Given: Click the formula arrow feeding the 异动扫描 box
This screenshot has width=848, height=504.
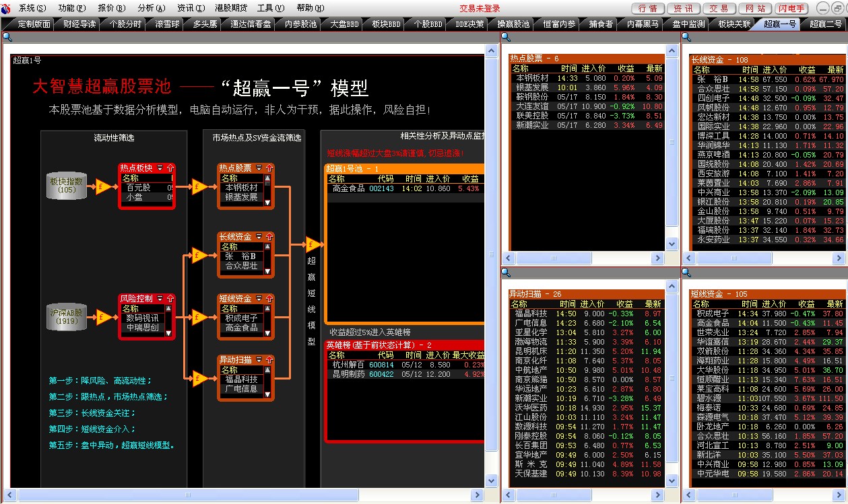Looking at the screenshot, I should coord(199,379).
